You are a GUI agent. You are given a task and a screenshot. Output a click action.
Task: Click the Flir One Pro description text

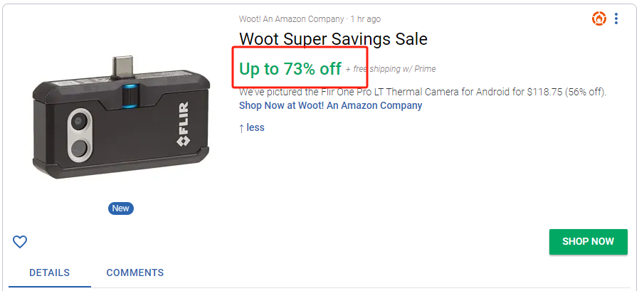click(423, 92)
